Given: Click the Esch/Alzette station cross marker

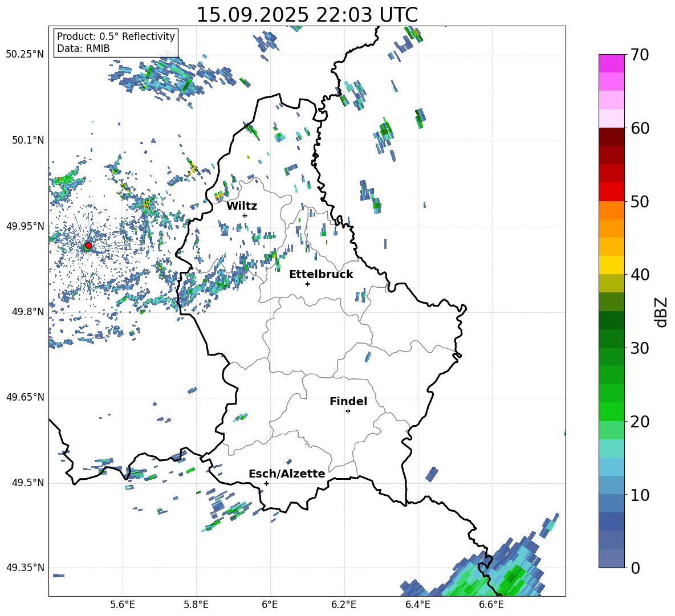Looking at the screenshot, I should (x=266, y=483).
